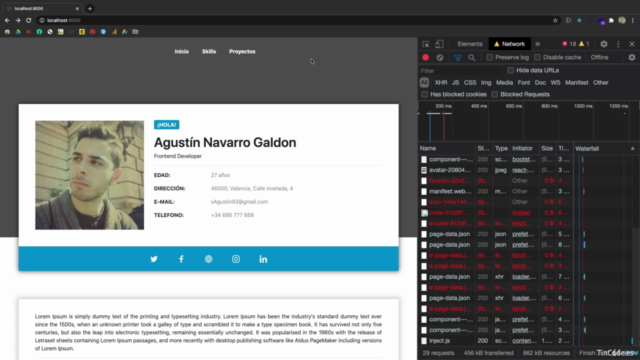
Task: Go to the Proyectos page link
Action: [242, 51]
